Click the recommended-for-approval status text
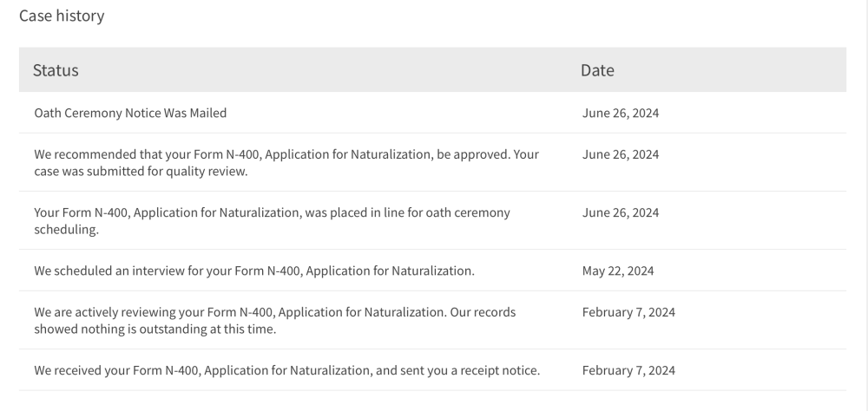This screenshot has width=868, height=411. (286, 163)
